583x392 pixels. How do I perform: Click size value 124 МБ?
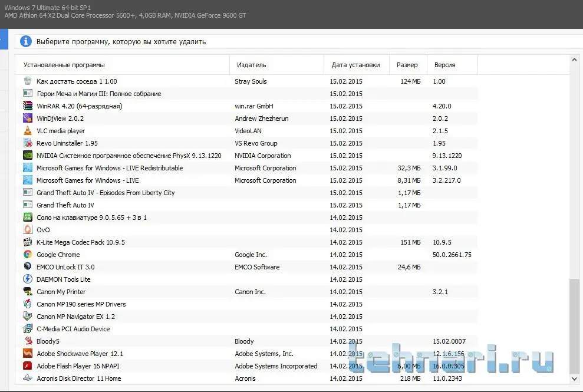click(410, 81)
